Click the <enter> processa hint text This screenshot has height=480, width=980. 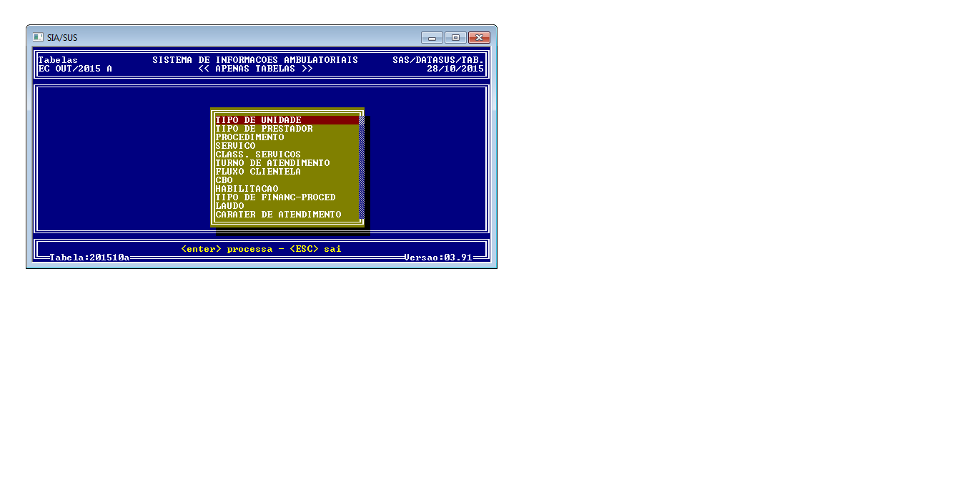(227, 249)
